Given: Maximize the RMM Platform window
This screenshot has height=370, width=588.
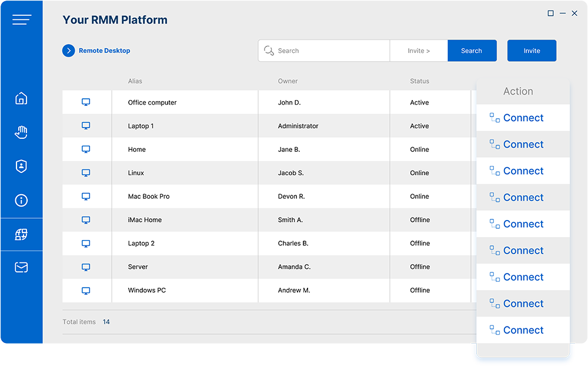Looking at the screenshot, I should point(550,13).
